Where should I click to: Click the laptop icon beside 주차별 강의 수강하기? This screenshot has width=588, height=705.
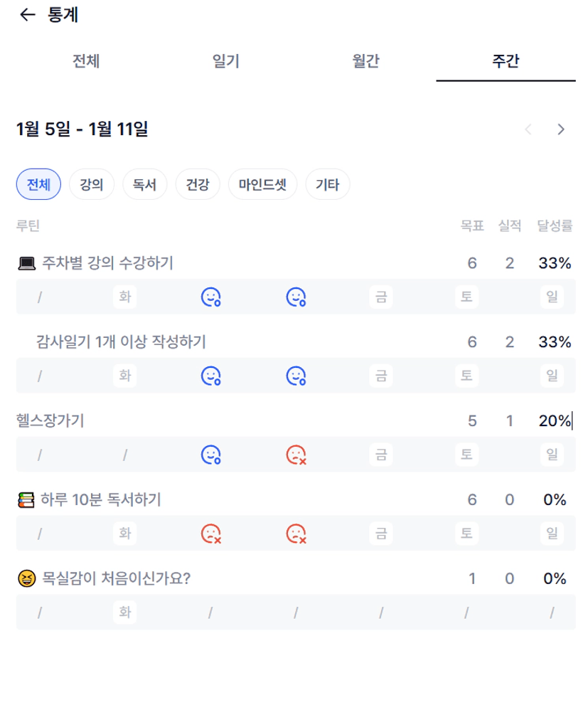[x=26, y=264]
